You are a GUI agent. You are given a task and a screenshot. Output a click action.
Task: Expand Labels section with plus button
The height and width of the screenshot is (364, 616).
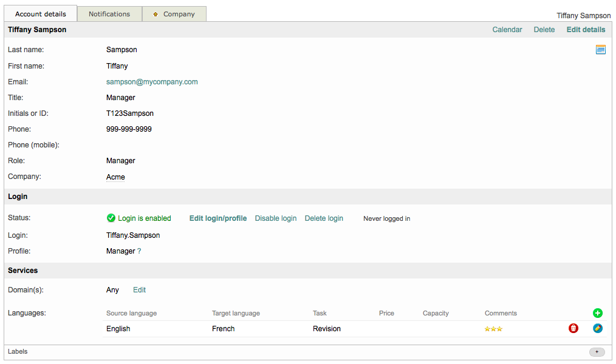(x=597, y=352)
